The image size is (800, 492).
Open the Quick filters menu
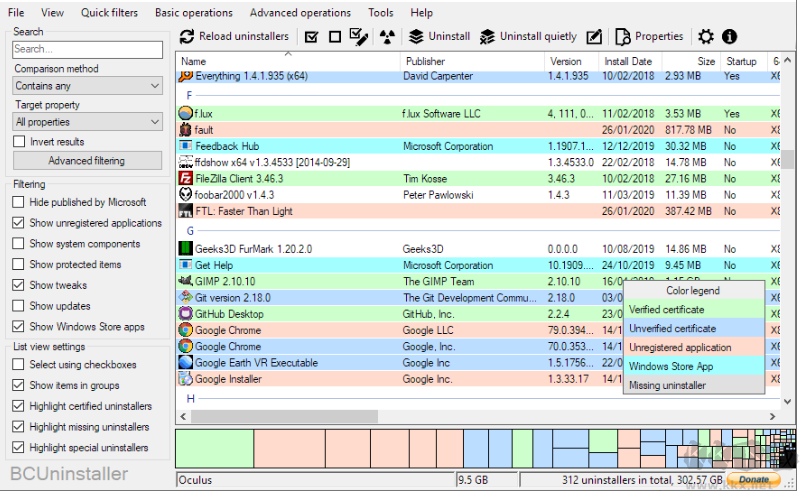110,13
